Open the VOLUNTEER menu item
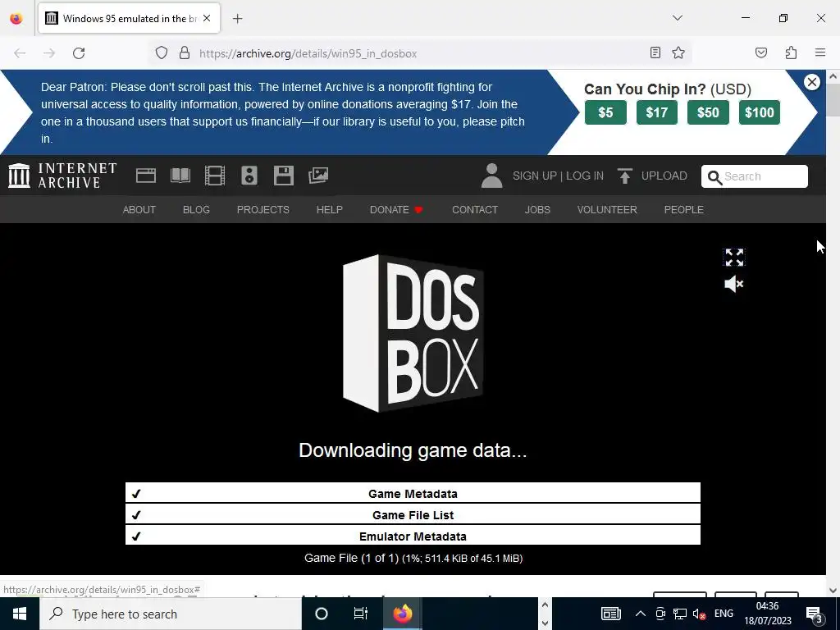The width and height of the screenshot is (840, 630). pos(607,209)
